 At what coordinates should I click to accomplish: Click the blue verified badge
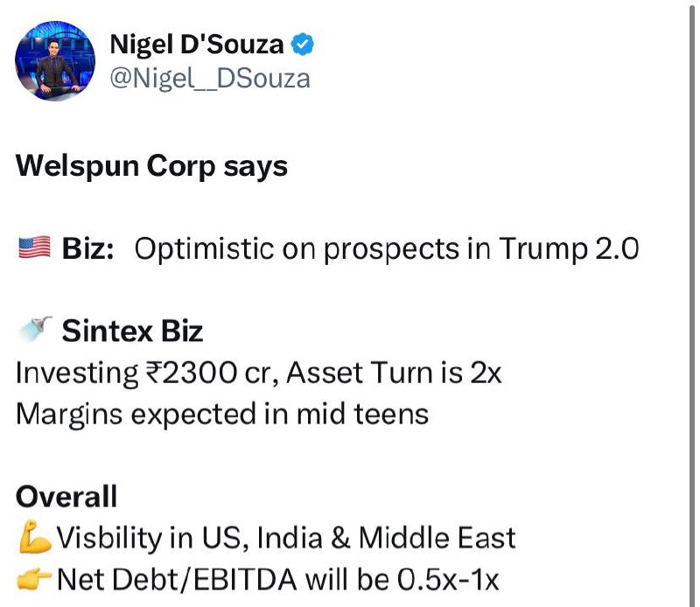click(x=302, y=45)
